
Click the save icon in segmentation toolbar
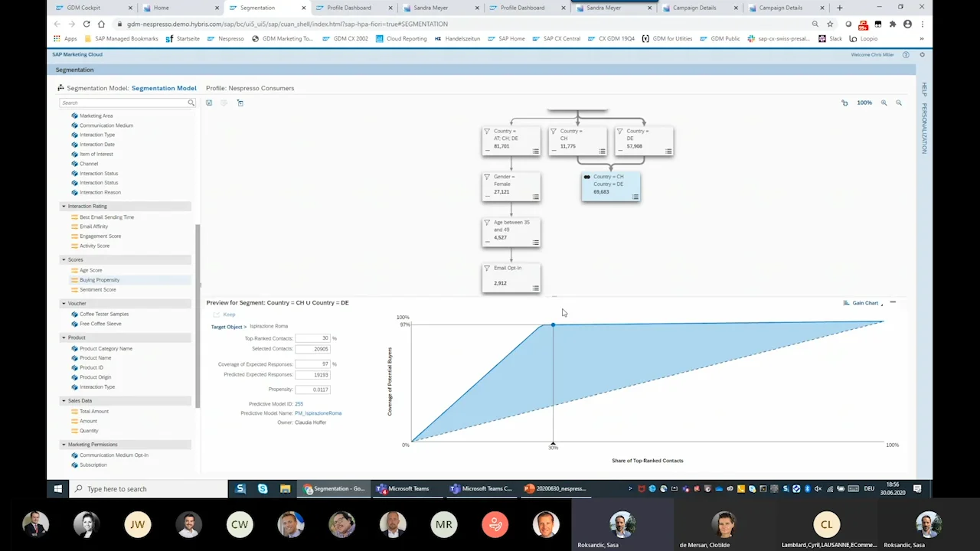coord(209,103)
